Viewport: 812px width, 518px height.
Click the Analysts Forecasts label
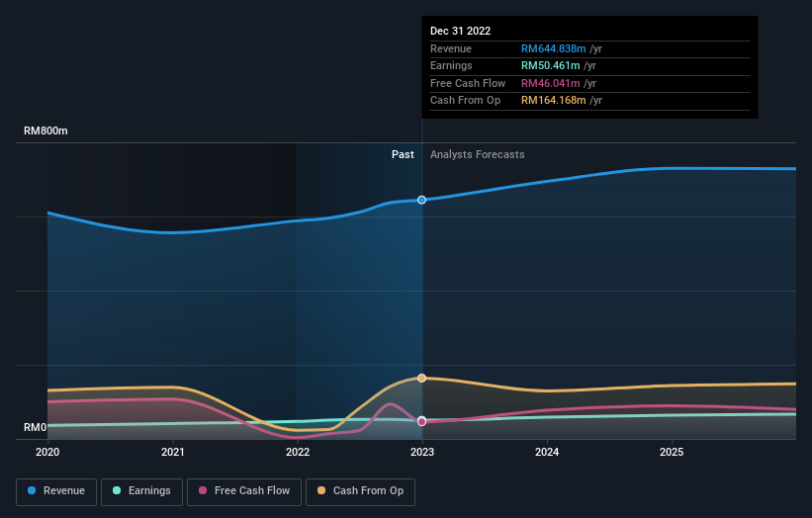[477, 154]
